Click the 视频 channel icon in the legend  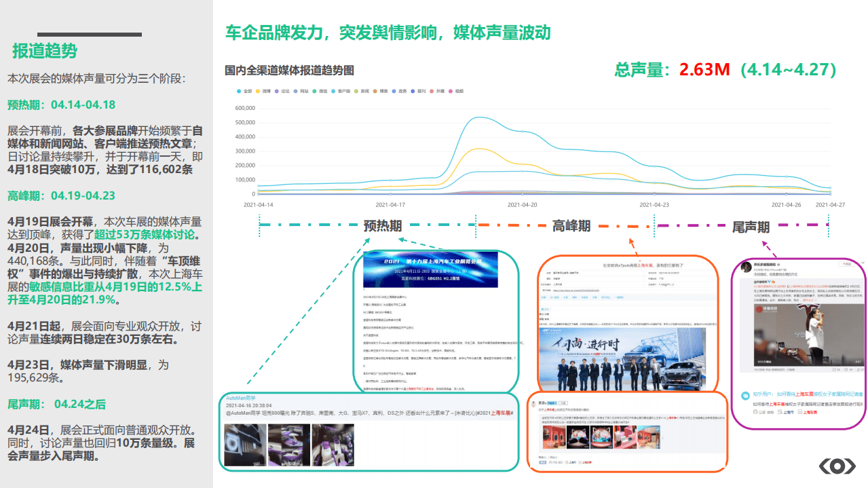[x=451, y=90]
